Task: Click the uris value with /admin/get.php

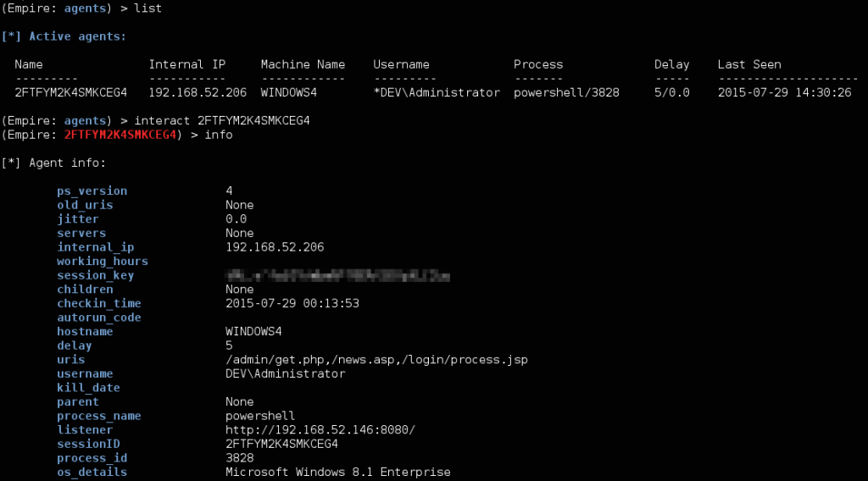Action: (x=376, y=360)
